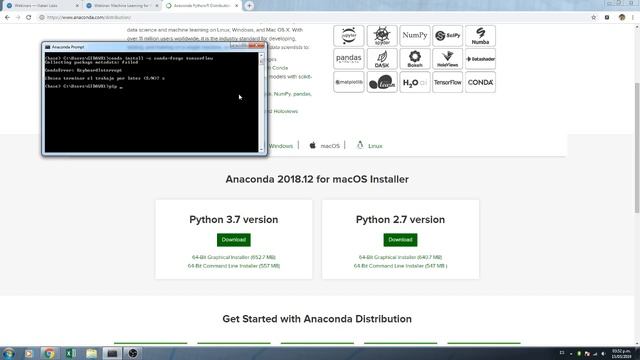Click the Bokeh logo tile
The image size is (640, 360).
415,59
